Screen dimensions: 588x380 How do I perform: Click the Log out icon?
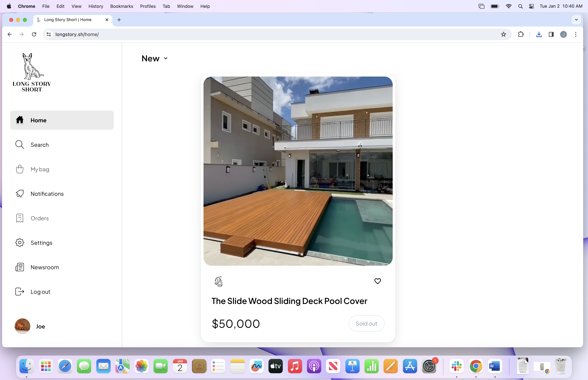[20, 292]
